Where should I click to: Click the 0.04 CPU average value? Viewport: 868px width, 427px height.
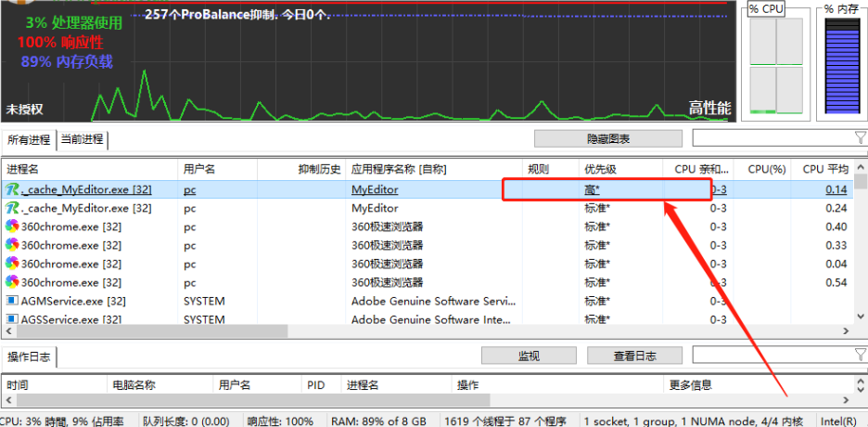[x=836, y=264]
